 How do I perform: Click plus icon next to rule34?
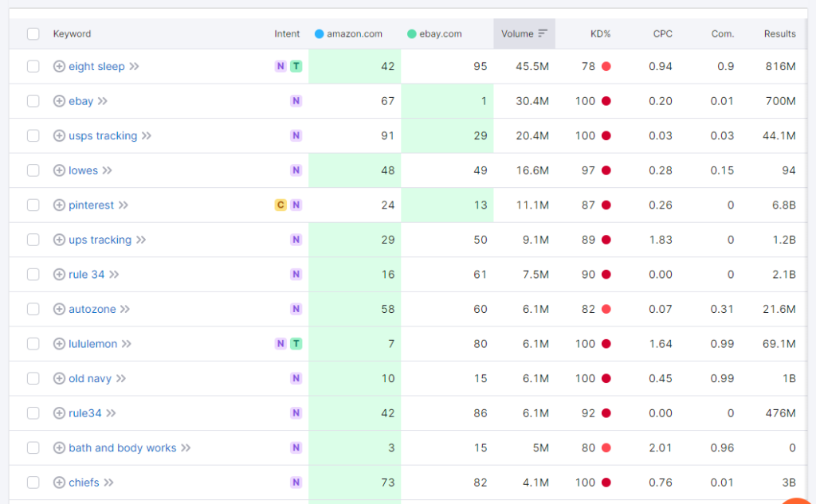(x=59, y=413)
